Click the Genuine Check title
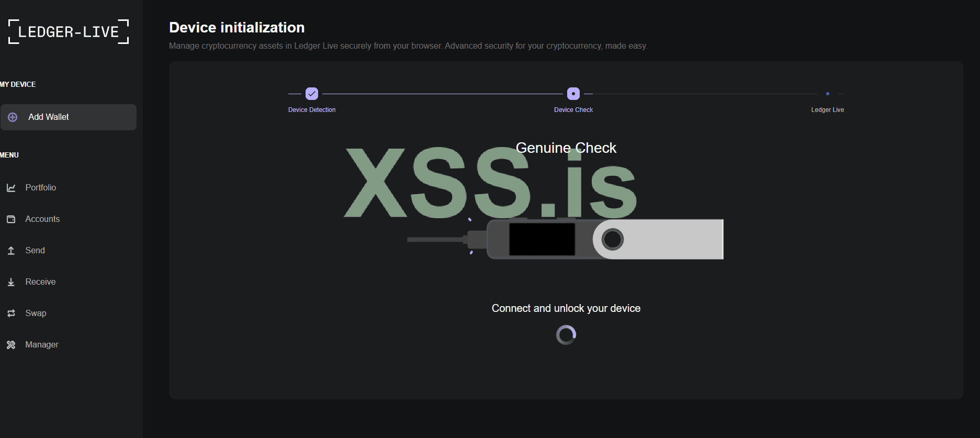Viewport: 980px width, 438px height. tap(566, 148)
